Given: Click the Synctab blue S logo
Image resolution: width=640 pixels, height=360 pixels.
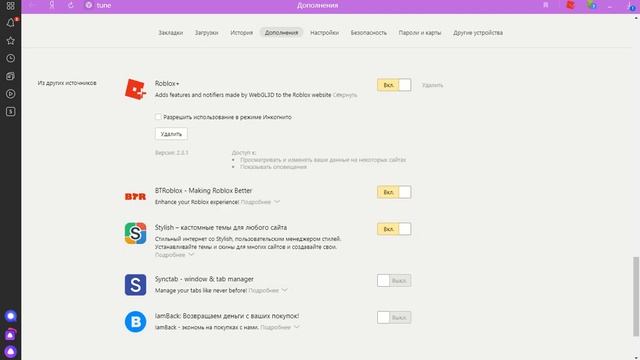Looking at the screenshot, I should tap(136, 285).
